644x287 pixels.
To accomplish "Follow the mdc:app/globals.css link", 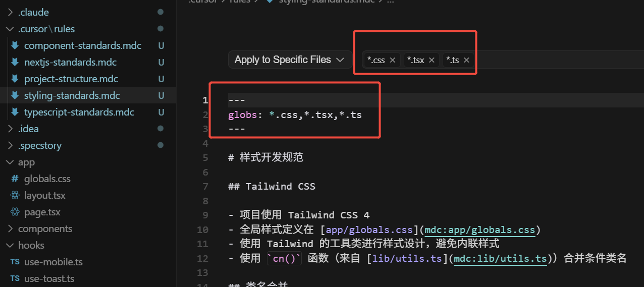I will [480, 230].
